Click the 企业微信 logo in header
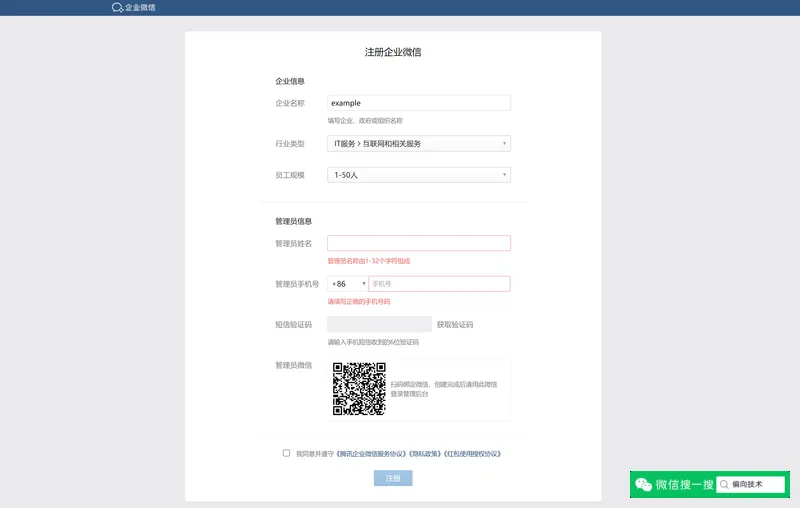 click(x=134, y=7)
